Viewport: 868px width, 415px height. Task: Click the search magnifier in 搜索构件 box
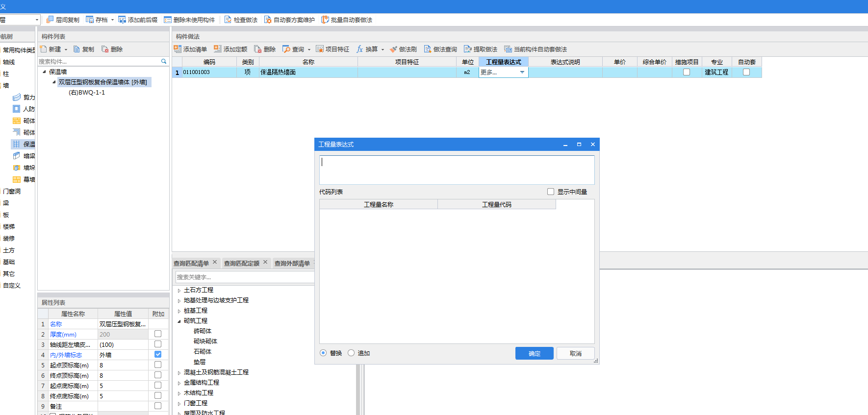coord(164,61)
